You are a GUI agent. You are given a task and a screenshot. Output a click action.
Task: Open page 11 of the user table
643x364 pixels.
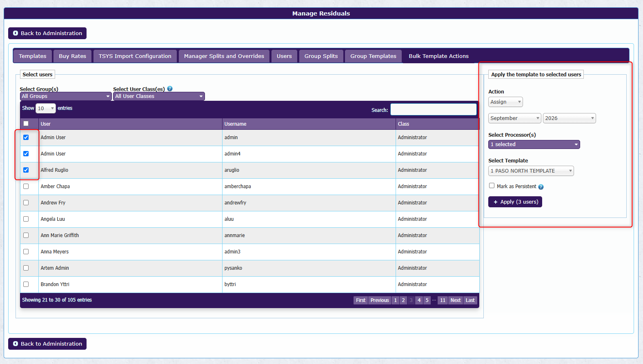tap(443, 300)
